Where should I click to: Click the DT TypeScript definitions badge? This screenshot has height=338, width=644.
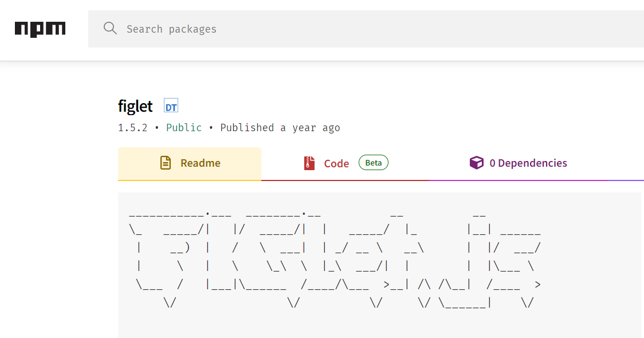coord(171,105)
